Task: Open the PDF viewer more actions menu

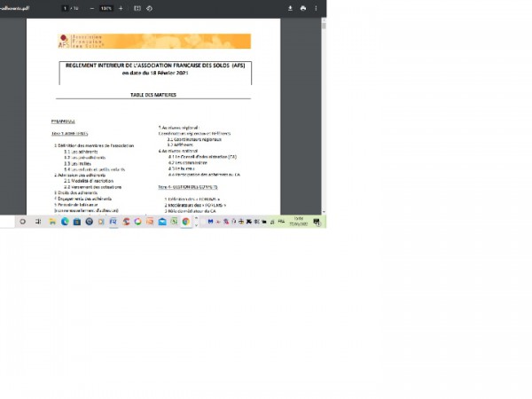Action: point(317,8)
